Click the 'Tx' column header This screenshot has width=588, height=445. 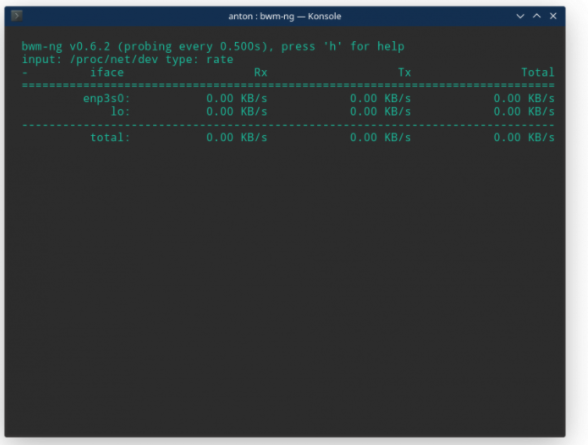[404, 72]
